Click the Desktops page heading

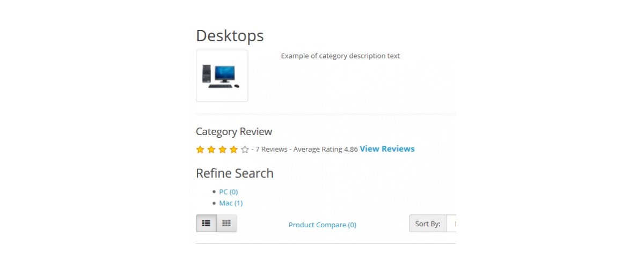[230, 35]
